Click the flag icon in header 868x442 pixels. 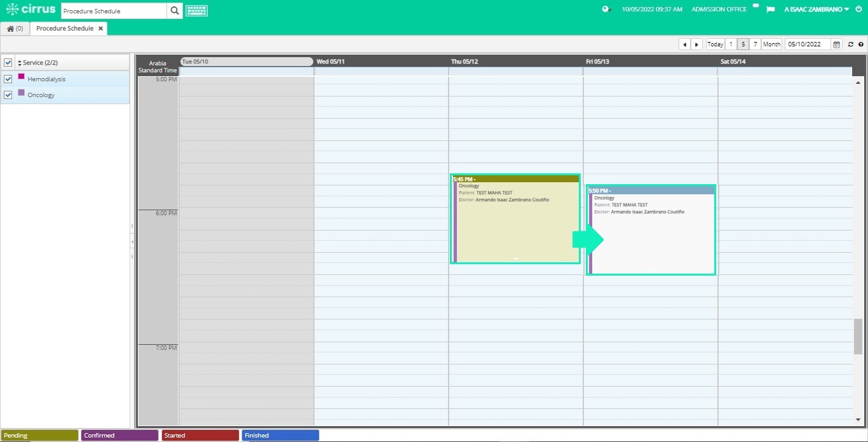pyautogui.click(x=770, y=10)
